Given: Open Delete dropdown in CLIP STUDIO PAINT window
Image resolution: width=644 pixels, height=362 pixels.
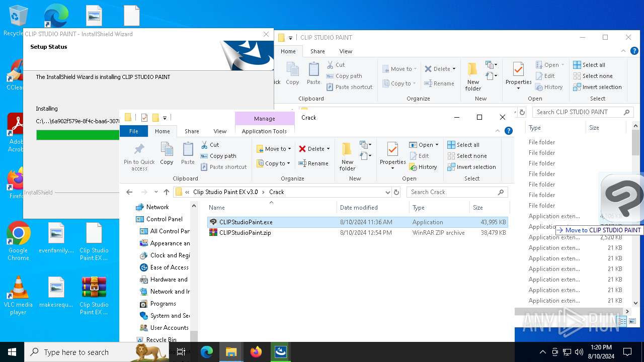Looking at the screenshot, I should coord(454,69).
